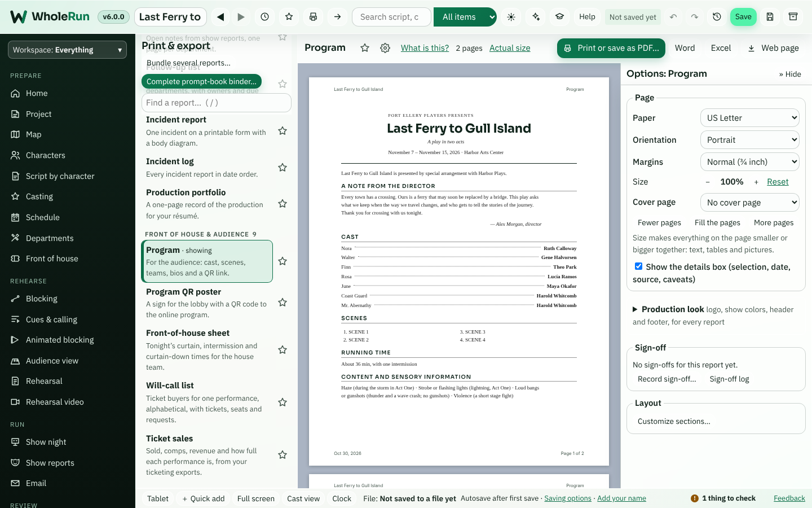Open the gear settings icon beside Program heading
The width and height of the screenshot is (812, 508).
coord(385,48)
